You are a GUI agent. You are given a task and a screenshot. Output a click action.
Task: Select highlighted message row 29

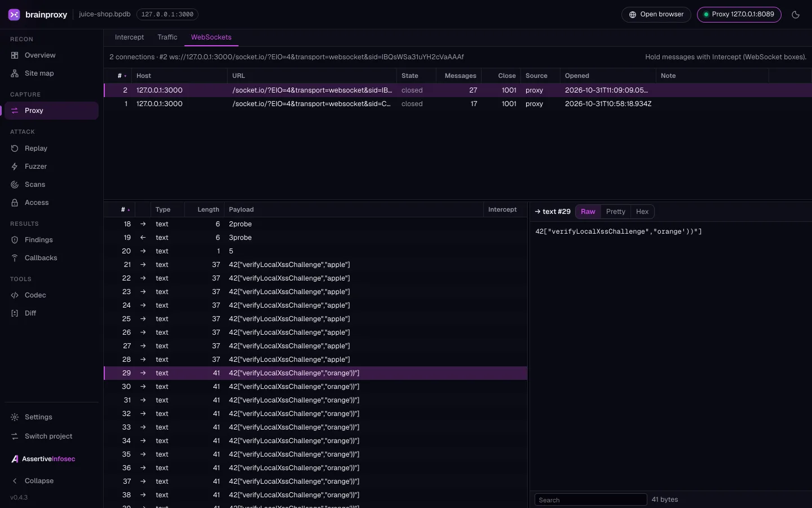tap(315, 373)
